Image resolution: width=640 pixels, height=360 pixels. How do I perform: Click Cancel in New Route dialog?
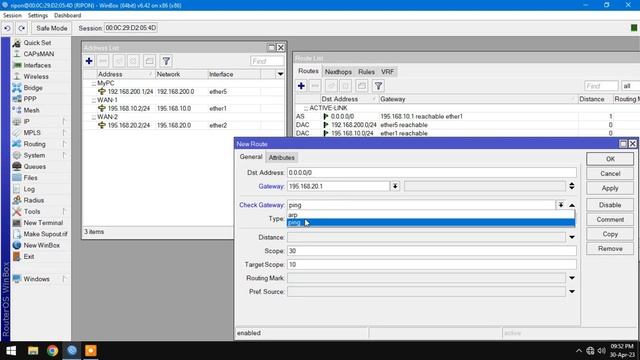click(610, 173)
